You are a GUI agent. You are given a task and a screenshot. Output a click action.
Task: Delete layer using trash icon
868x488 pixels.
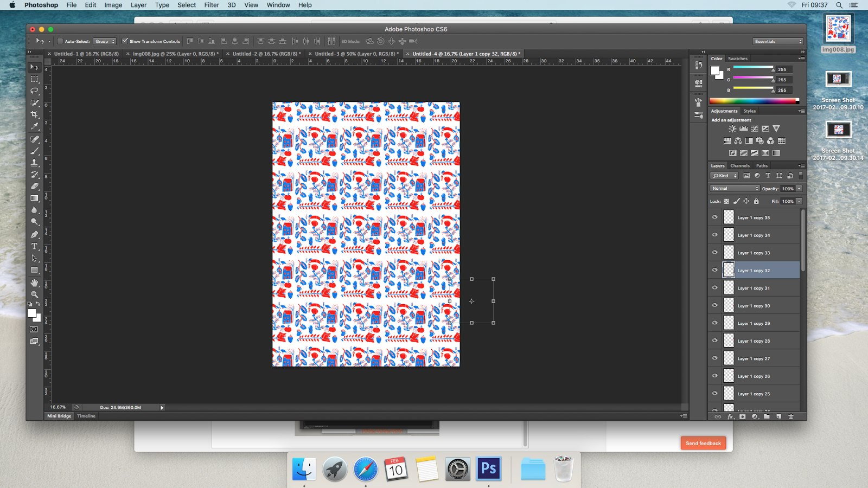[791, 417]
